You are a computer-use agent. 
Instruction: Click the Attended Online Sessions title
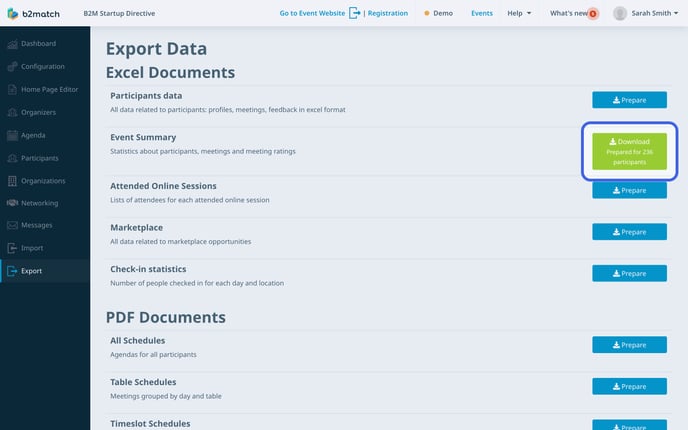(x=163, y=186)
